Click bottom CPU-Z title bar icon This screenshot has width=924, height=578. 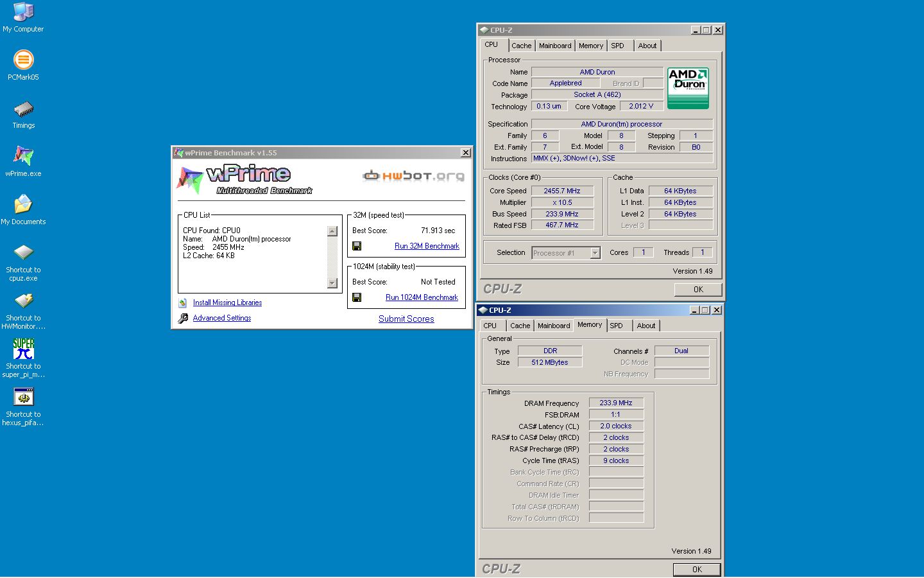click(483, 310)
